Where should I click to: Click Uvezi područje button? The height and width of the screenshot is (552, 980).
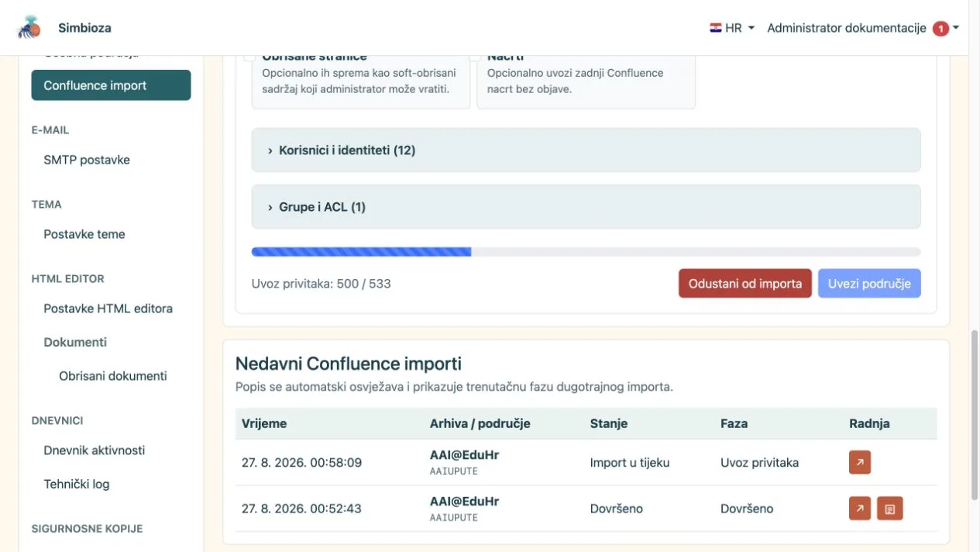point(869,284)
